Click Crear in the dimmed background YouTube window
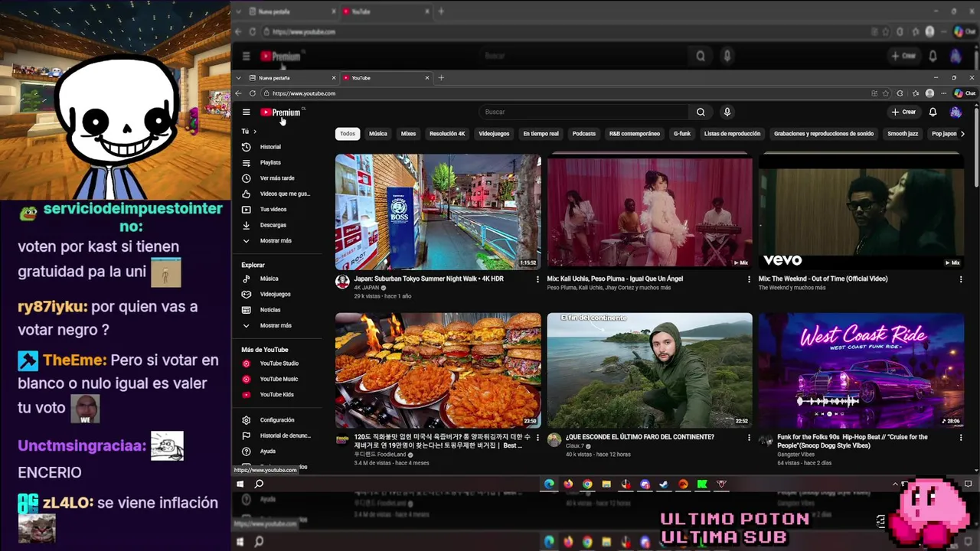 tap(904, 56)
